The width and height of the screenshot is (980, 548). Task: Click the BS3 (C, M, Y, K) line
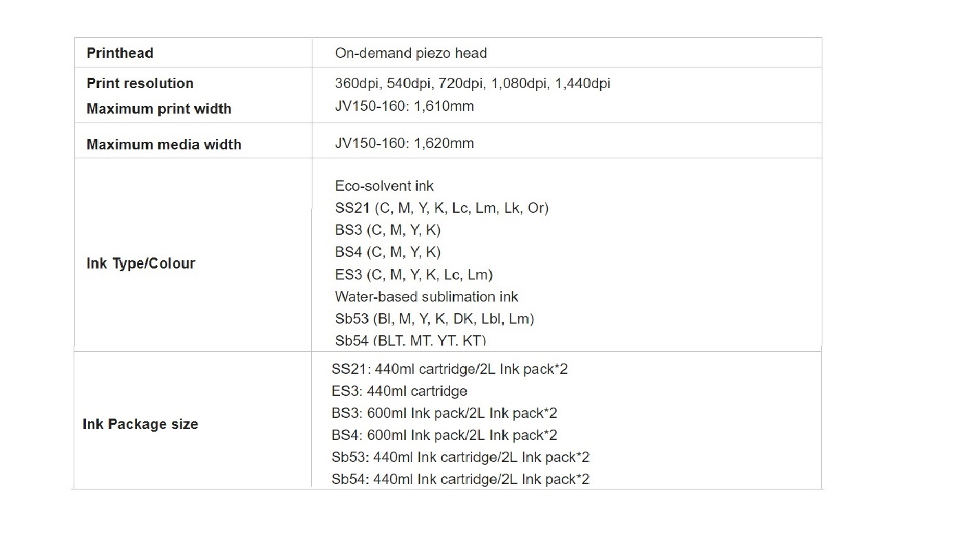[387, 230]
